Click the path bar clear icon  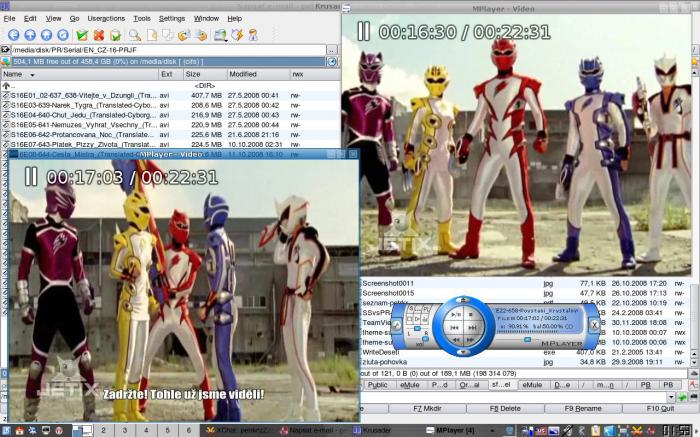point(5,50)
